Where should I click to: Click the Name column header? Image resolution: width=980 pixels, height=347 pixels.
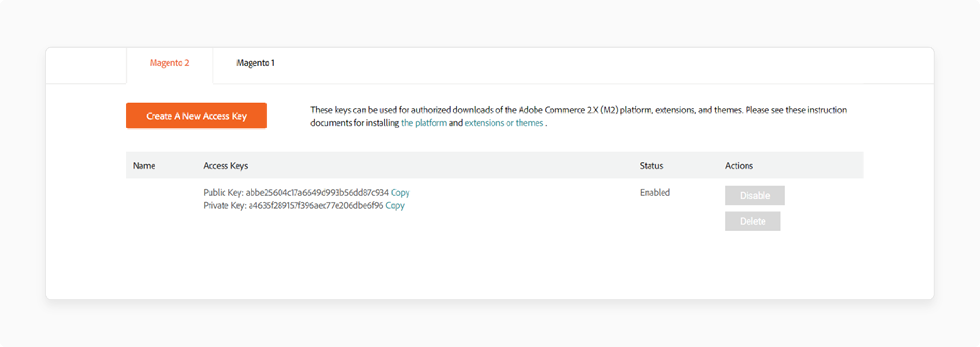tap(144, 165)
